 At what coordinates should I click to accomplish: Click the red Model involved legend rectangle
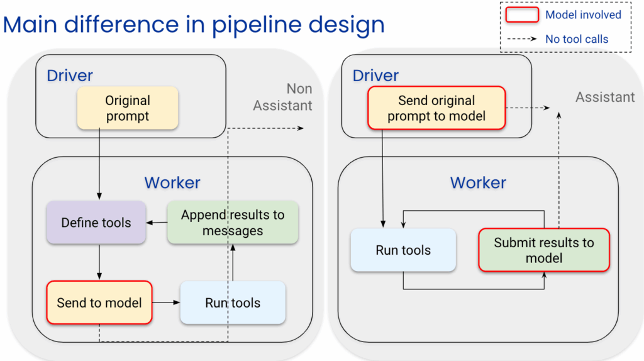pyautogui.click(x=522, y=14)
